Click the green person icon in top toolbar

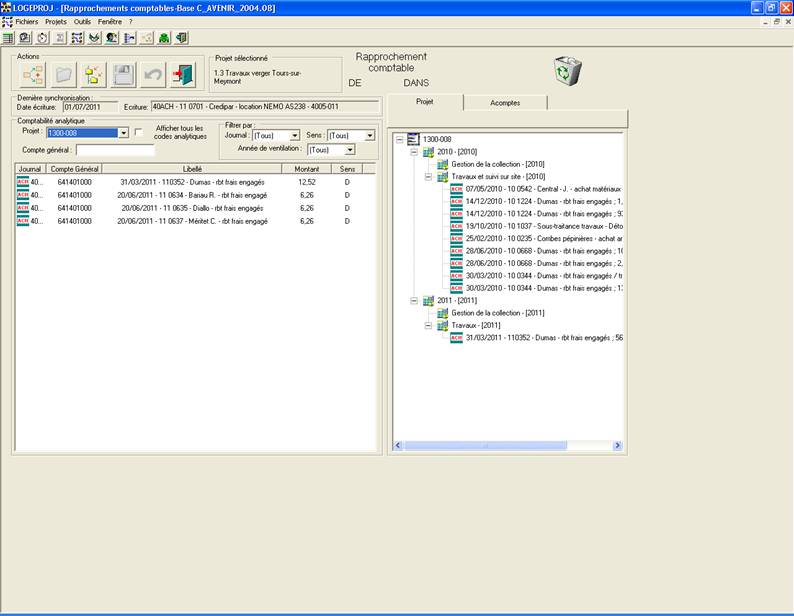pos(164,38)
